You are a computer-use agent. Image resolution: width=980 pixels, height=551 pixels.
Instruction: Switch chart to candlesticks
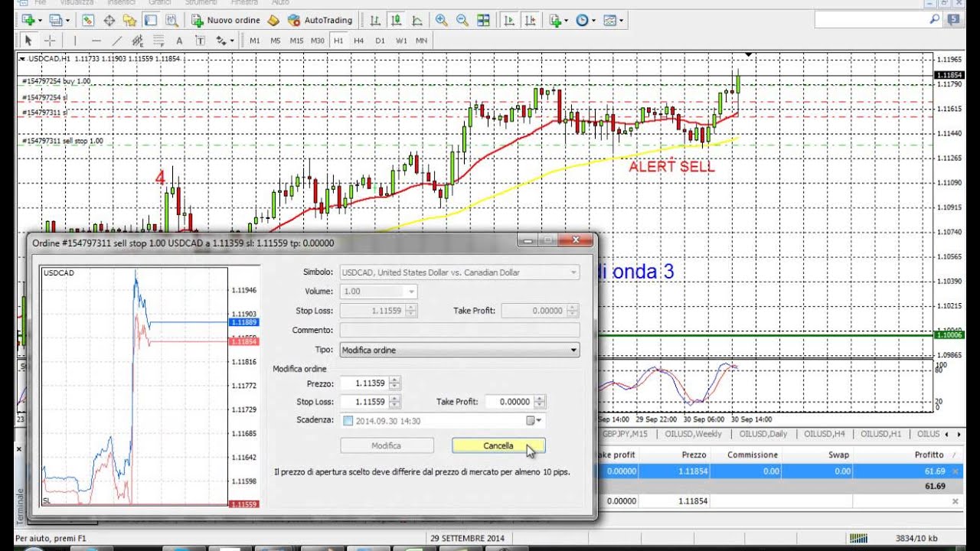[395, 20]
